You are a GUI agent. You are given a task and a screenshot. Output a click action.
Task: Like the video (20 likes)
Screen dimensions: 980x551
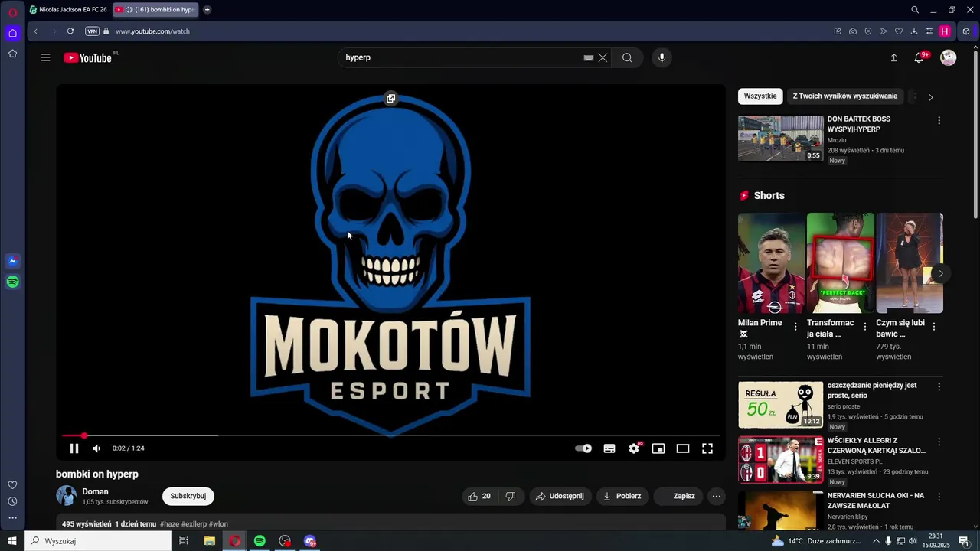(x=480, y=496)
